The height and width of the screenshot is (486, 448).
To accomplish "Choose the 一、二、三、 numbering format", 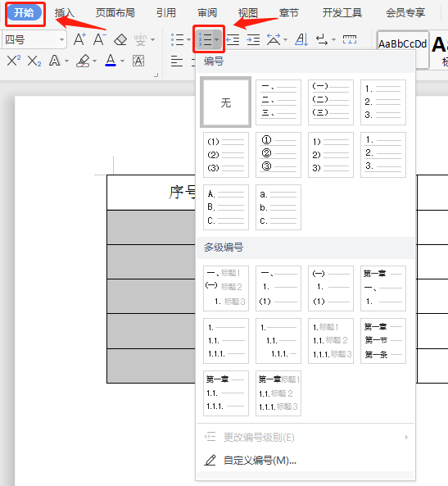I will tap(278, 102).
